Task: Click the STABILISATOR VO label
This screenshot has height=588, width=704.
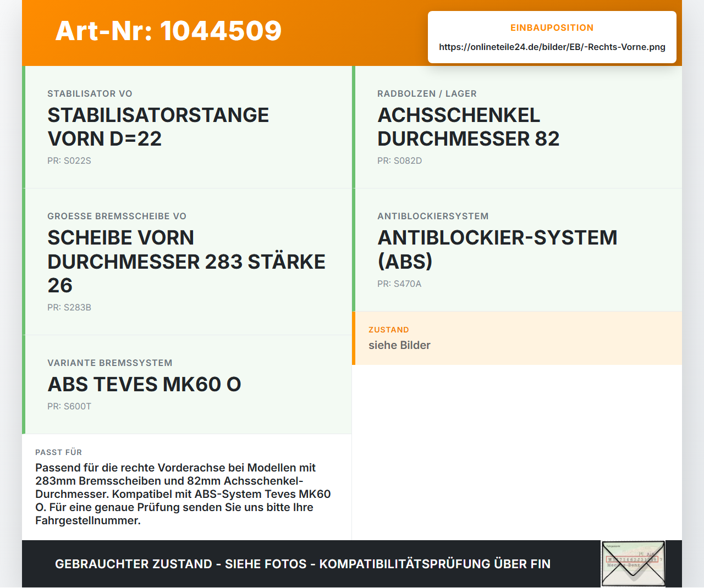Action: [90, 94]
